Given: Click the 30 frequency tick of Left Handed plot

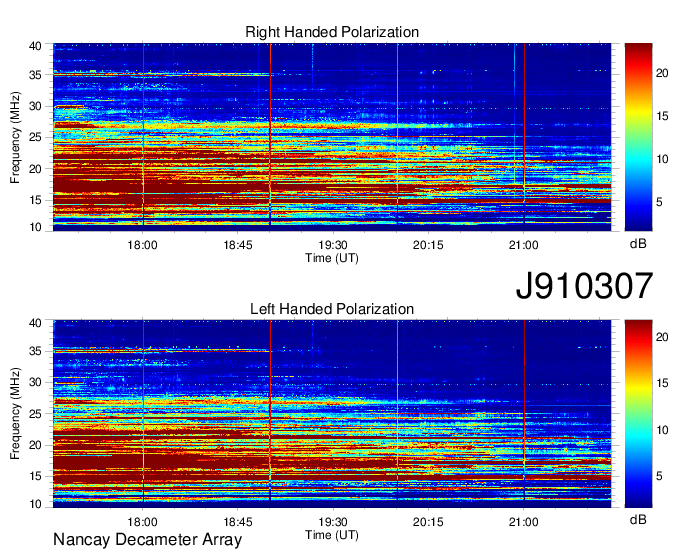Looking at the screenshot, I should point(35,382).
